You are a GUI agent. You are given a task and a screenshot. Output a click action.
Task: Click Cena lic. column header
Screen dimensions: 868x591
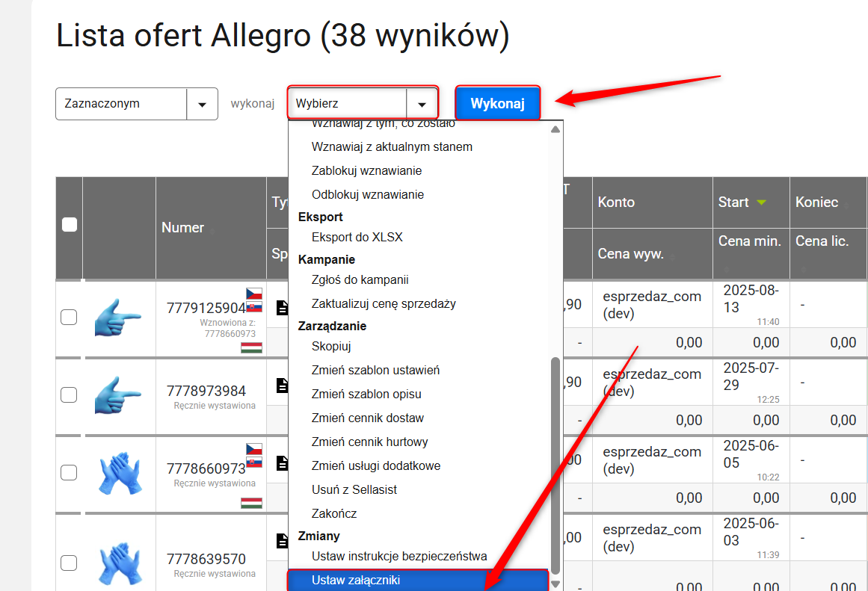(822, 241)
